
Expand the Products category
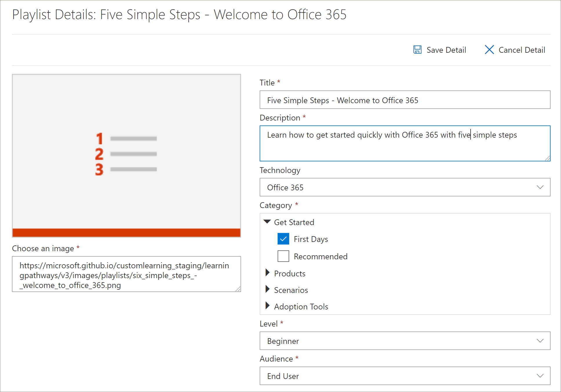point(267,273)
